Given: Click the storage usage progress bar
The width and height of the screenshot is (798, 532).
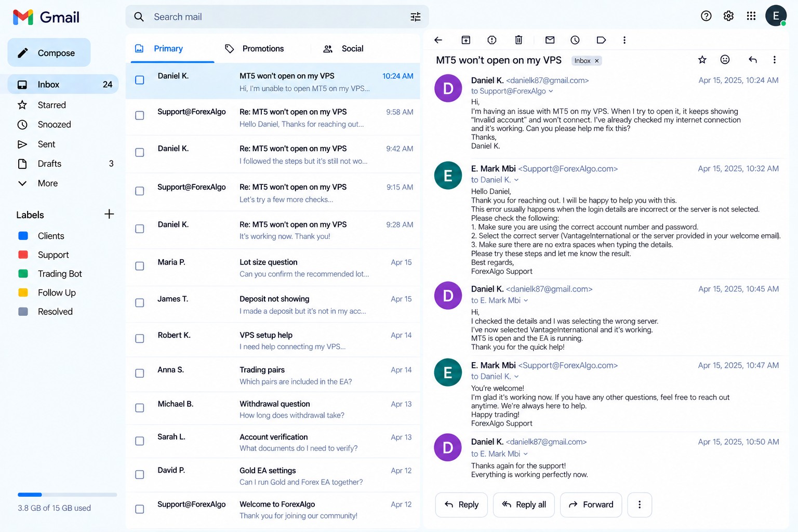Looking at the screenshot, I should (67, 495).
